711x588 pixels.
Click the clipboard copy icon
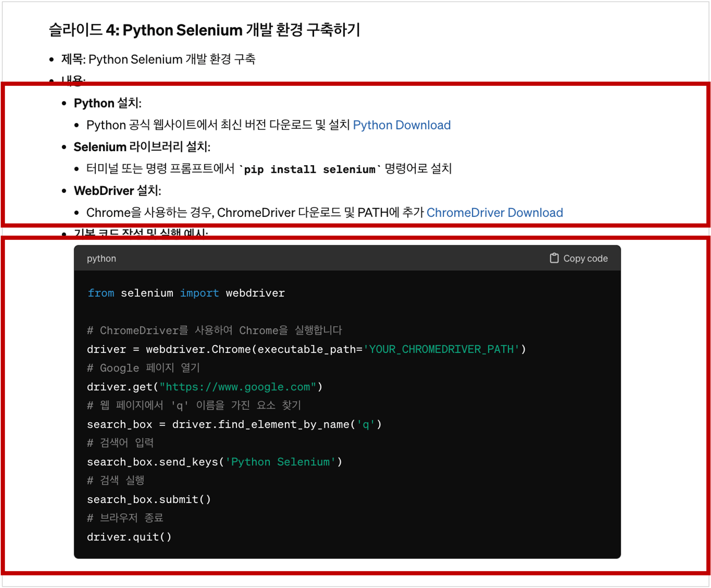pos(554,258)
